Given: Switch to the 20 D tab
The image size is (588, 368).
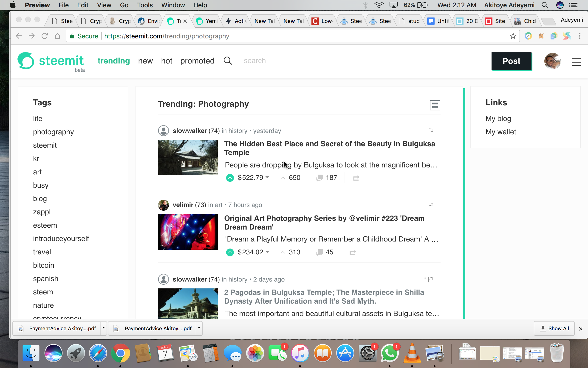Looking at the screenshot, I should [x=467, y=21].
